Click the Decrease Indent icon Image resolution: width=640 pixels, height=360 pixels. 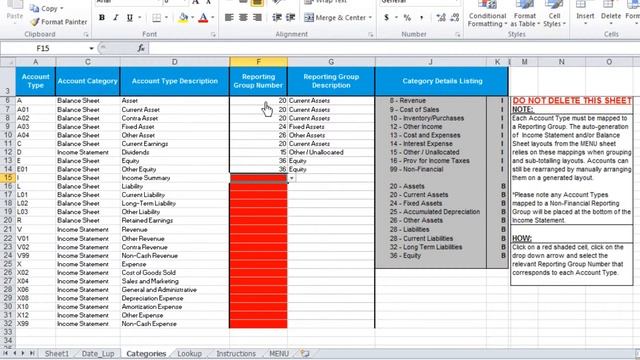pos(277,18)
